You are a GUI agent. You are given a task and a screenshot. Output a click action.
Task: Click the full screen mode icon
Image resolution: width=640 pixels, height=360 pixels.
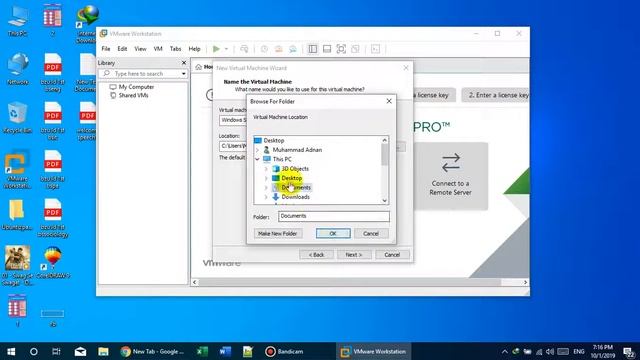[x=341, y=49]
